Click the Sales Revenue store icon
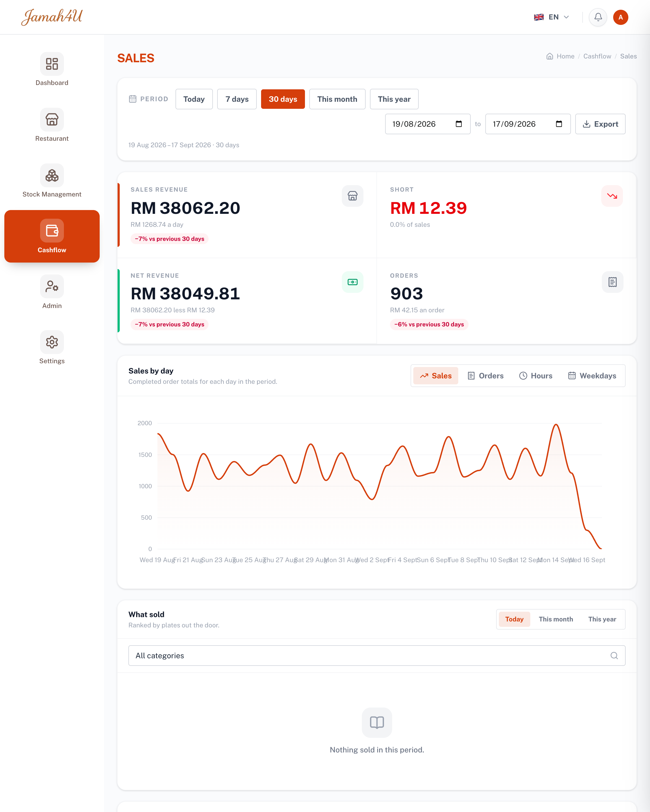This screenshot has height=812, width=650. pos(353,196)
